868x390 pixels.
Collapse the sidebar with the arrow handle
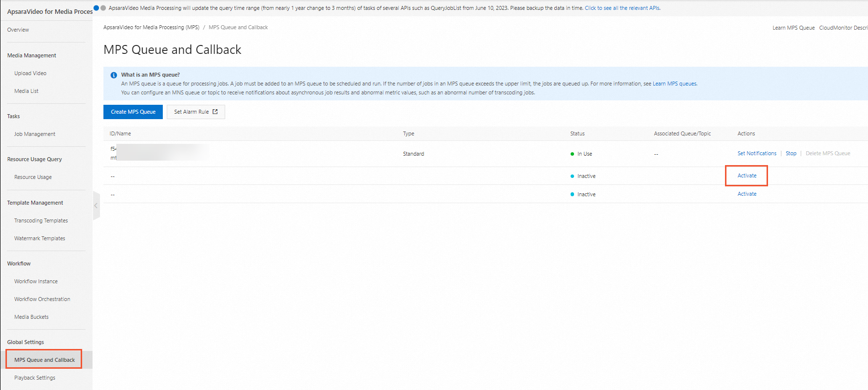pyautogui.click(x=96, y=206)
